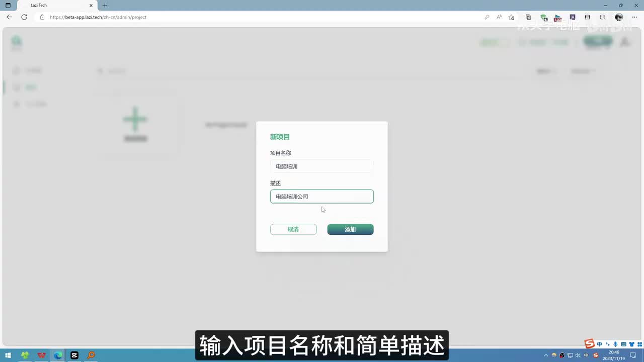Viewport: 644px width, 362px height.
Task: Open browser collections icon
Action: point(528,17)
